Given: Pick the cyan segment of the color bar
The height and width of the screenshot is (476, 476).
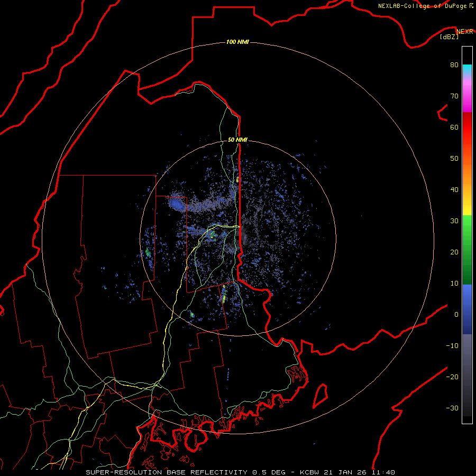Looking at the screenshot, I should pos(467,69).
